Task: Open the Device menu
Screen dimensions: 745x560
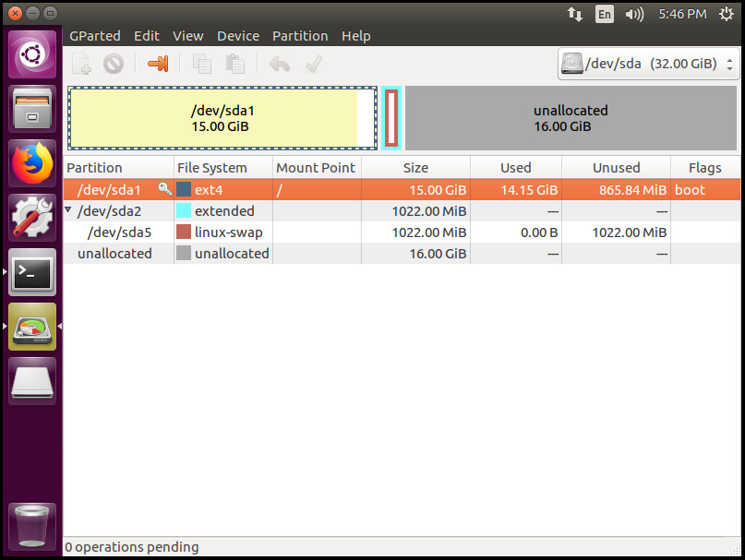Action: pos(238,36)
